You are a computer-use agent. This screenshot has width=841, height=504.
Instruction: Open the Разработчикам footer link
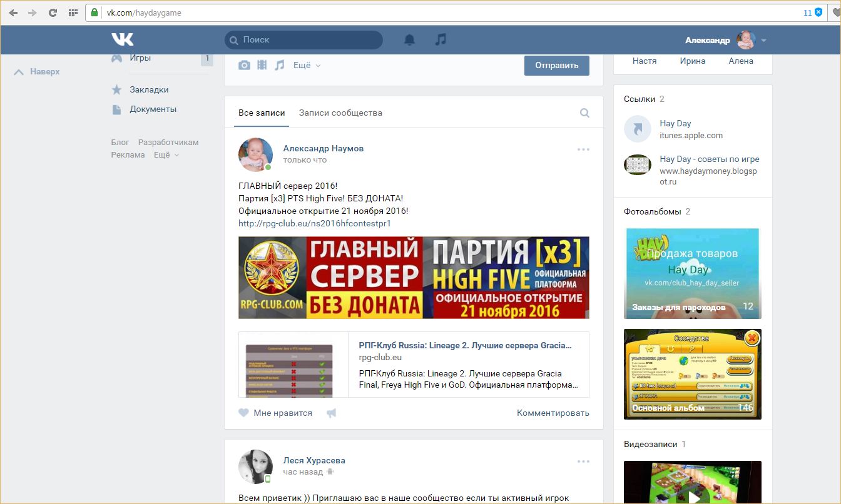click(x=168, y=142)
